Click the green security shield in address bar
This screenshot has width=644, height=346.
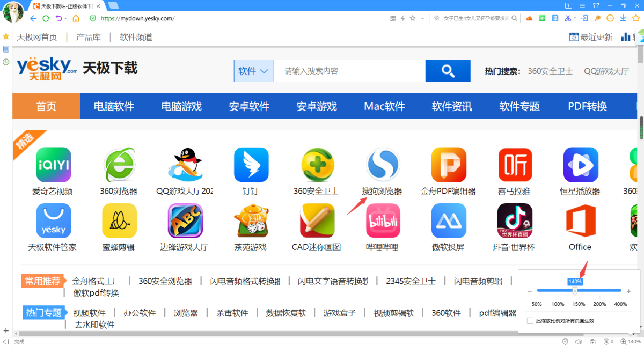point(93,18)
